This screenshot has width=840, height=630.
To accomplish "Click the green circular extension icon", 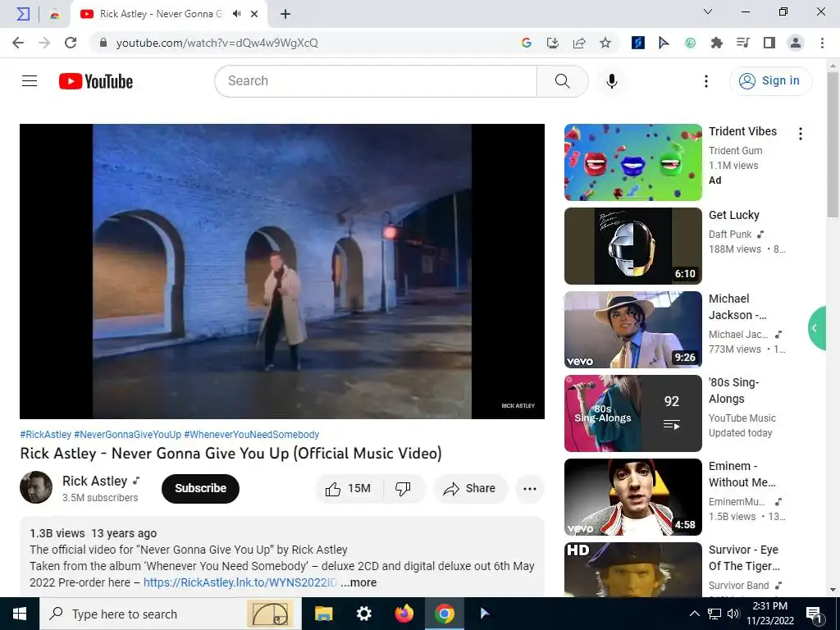I will (690, 43).
